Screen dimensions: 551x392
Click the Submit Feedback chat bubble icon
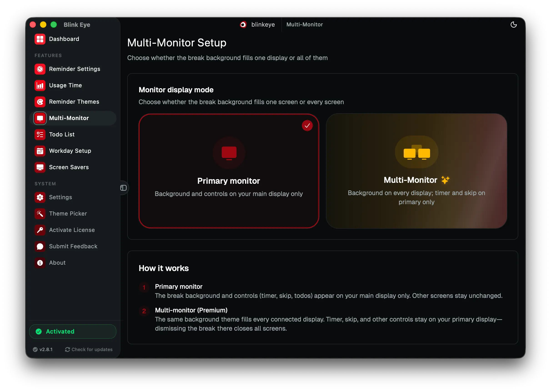click(40, 247)
